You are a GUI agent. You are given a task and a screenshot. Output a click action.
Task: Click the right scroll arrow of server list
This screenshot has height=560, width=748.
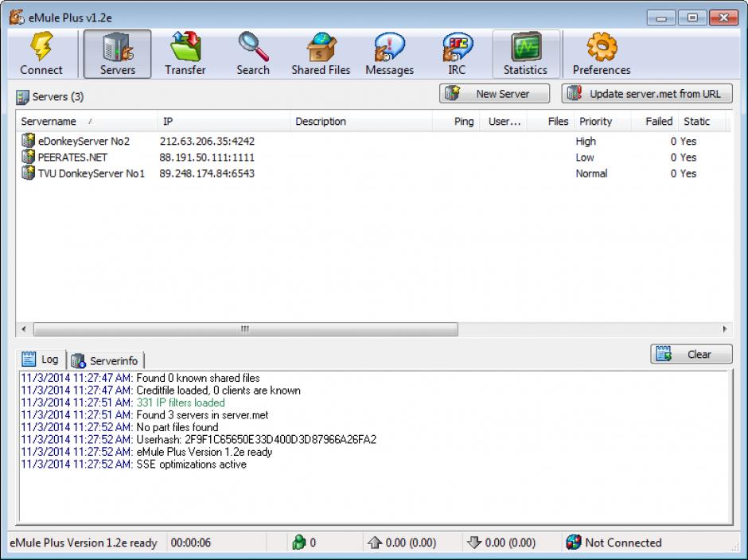pos(725,329)
